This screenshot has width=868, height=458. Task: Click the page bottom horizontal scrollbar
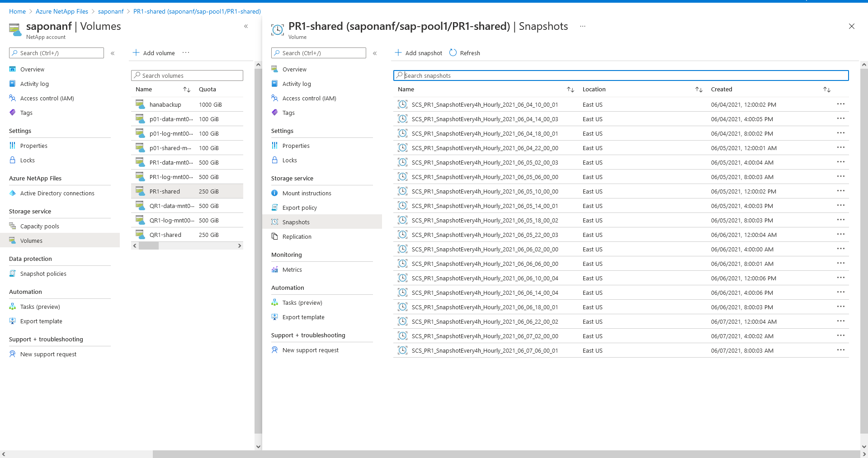tap(506, 454)
